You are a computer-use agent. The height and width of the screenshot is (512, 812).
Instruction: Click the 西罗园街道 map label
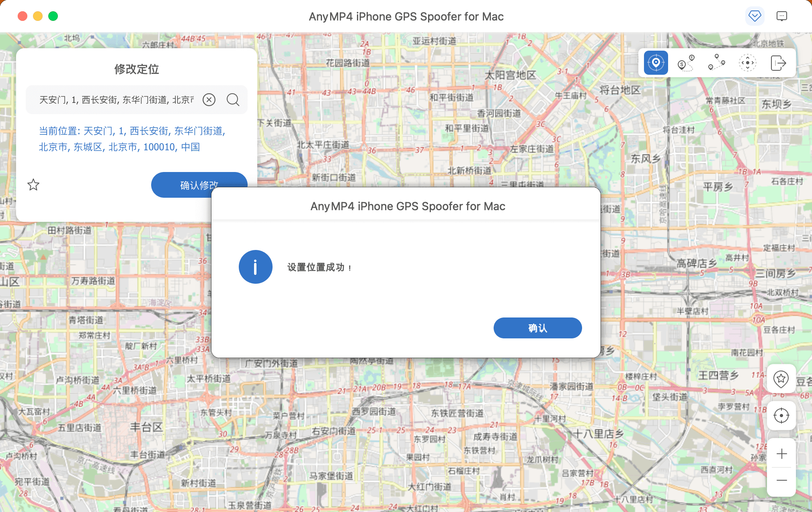pos(374,412)
